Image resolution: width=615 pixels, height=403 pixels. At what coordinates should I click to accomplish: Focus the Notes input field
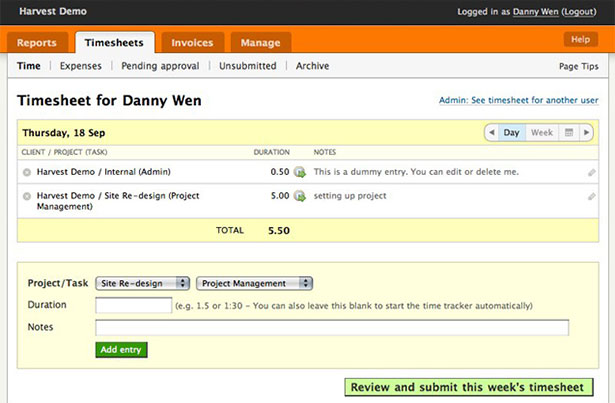coord(332,327)
